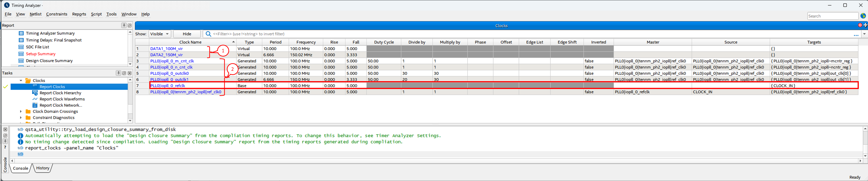Screen dimensions: 868x181
Task: Select Report Clock Waveforms task
Action: (62, 99)
